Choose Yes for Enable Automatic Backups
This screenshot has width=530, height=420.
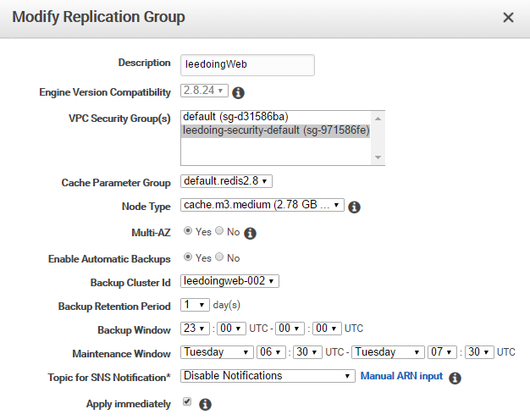188,257
